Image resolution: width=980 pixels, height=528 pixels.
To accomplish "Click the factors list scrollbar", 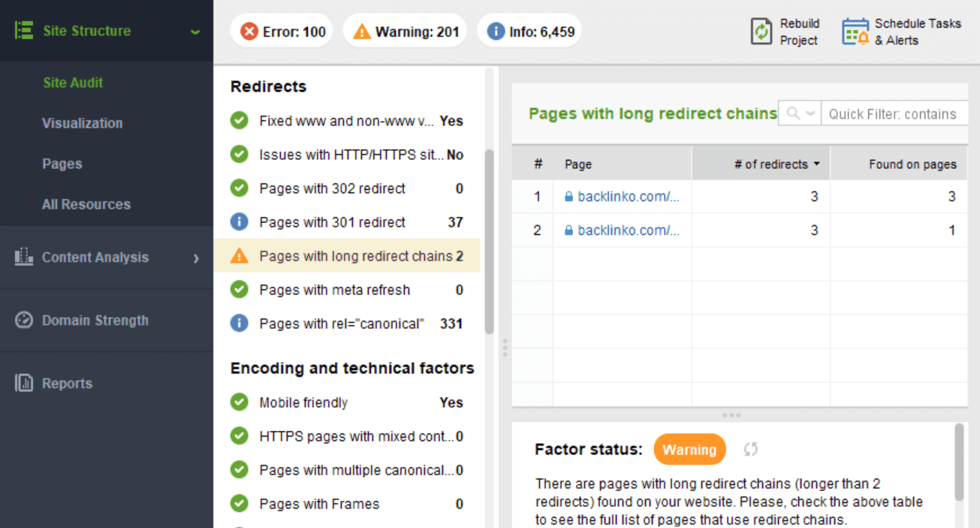I will (489, 240).
